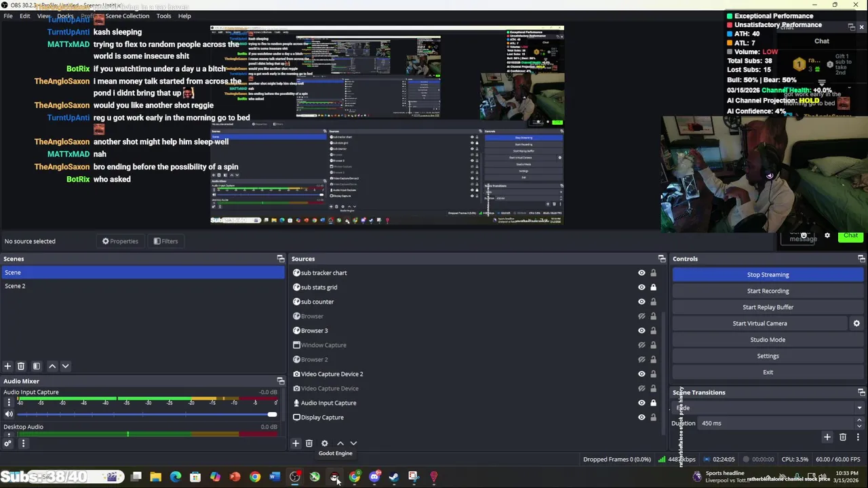
Task: Pop out the Scenes dock
Action: click(281, 259)
